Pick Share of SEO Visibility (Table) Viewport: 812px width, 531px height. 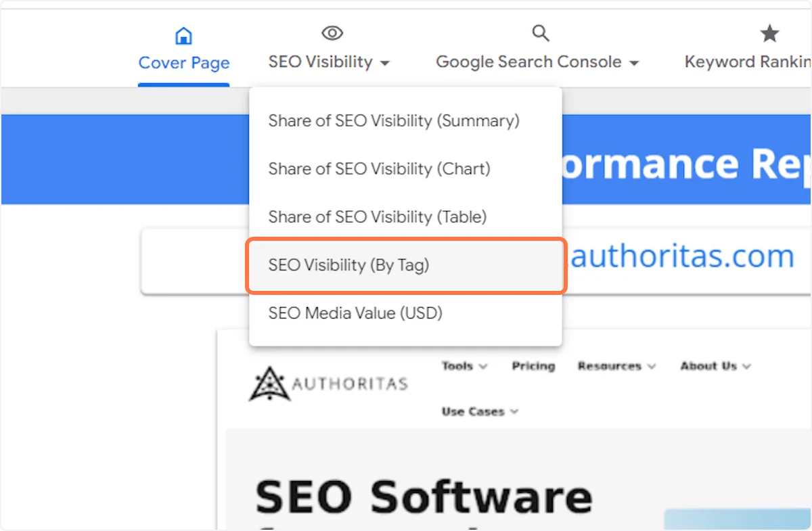[x=377, y=217]
